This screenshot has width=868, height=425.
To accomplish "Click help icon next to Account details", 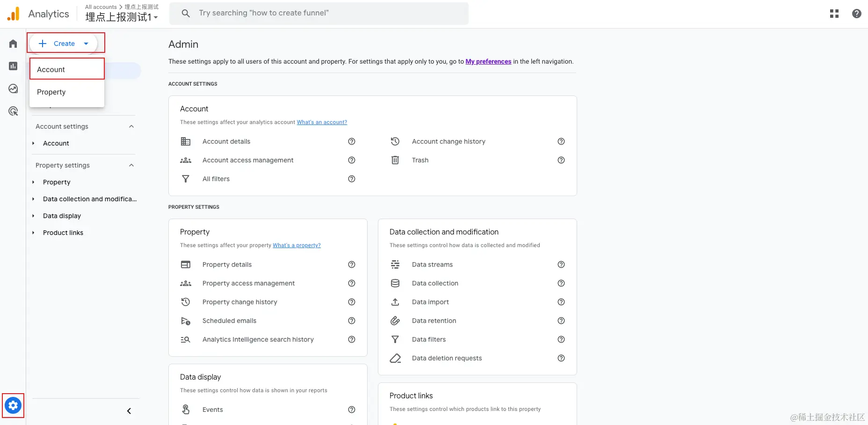I will point(352,141).
